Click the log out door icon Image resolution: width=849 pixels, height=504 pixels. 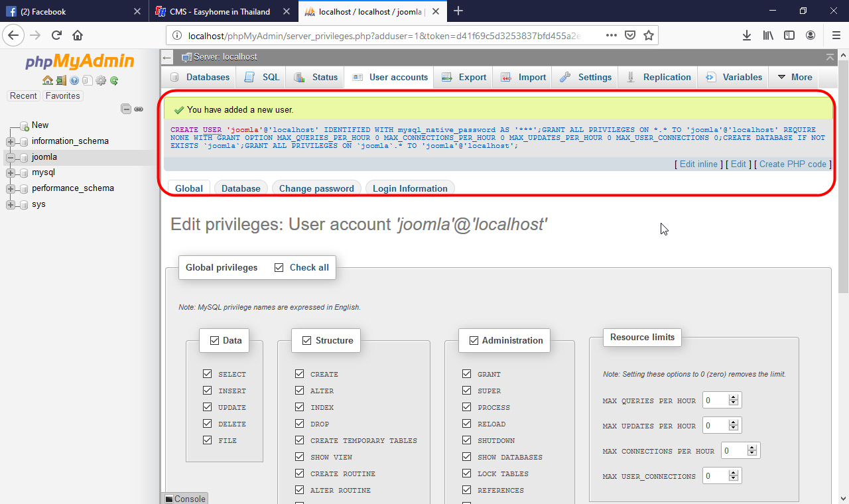(x=61, y=80)
